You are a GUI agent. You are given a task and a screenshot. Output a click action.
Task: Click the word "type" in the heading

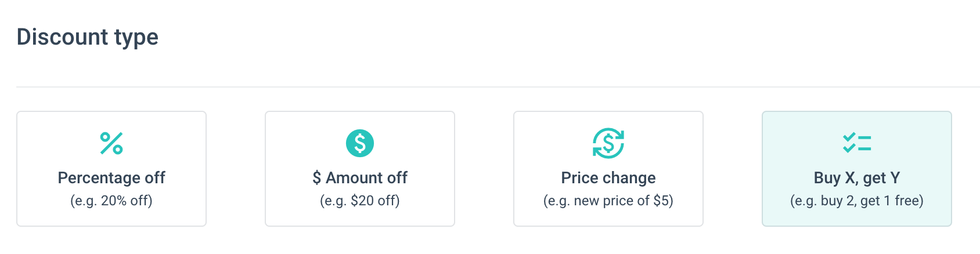coord(136,38)
